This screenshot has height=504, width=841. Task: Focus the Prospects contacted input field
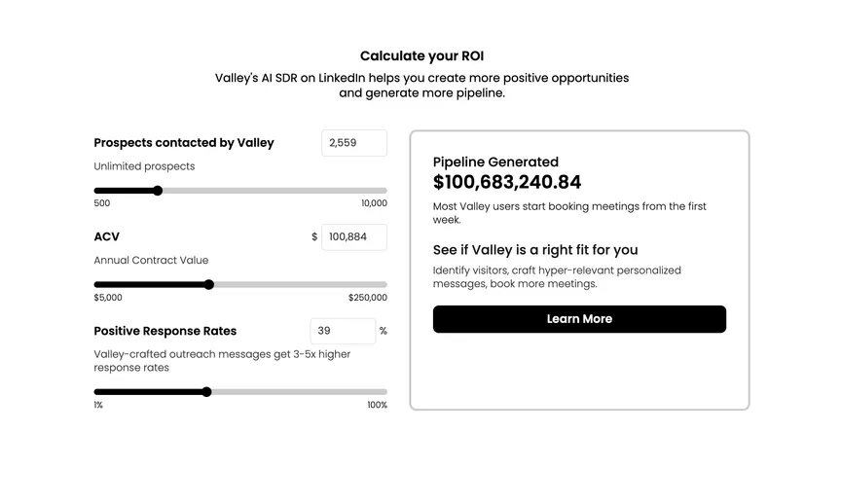353,143
